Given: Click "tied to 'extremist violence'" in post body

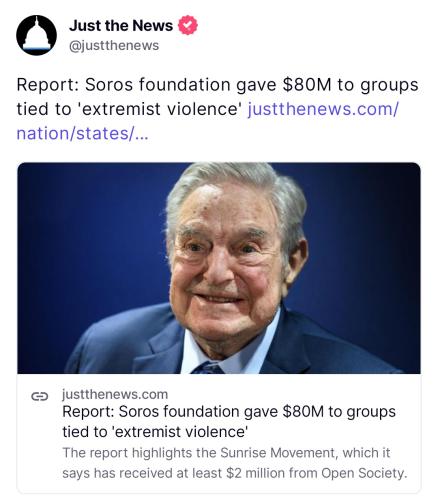Looking at the screenshot, I should (x=129, y=109).
